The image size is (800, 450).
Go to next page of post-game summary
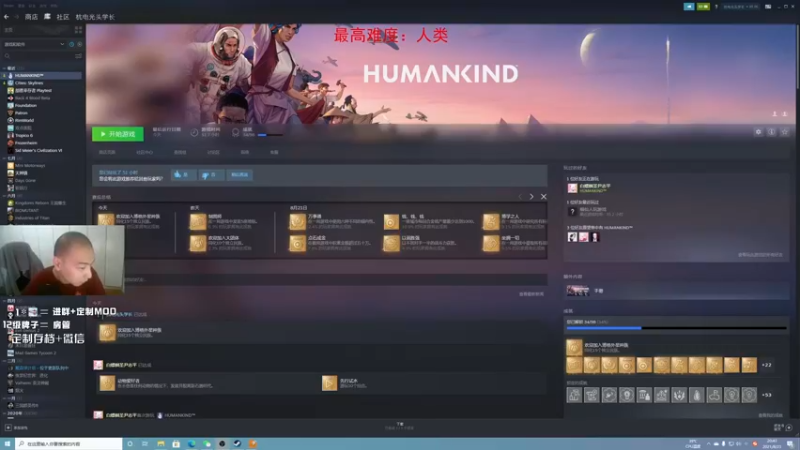pos(532,197)
